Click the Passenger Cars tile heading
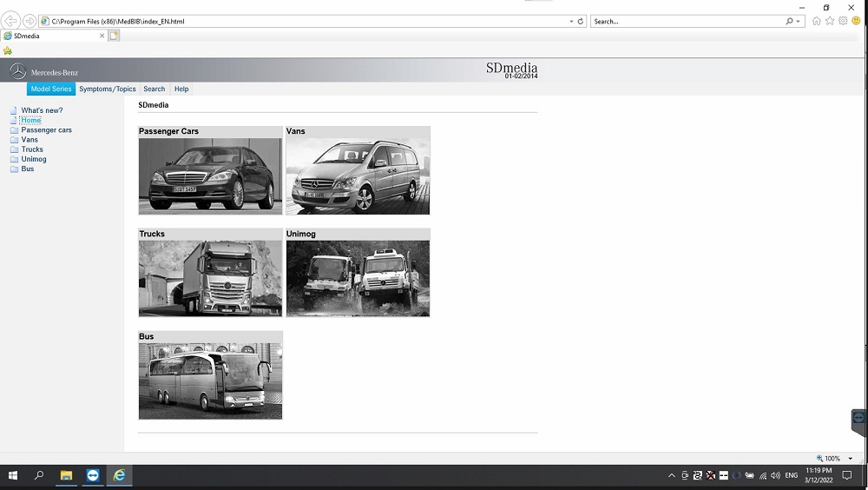Viewport: 868px width, 490px height. tap(169, 131)
